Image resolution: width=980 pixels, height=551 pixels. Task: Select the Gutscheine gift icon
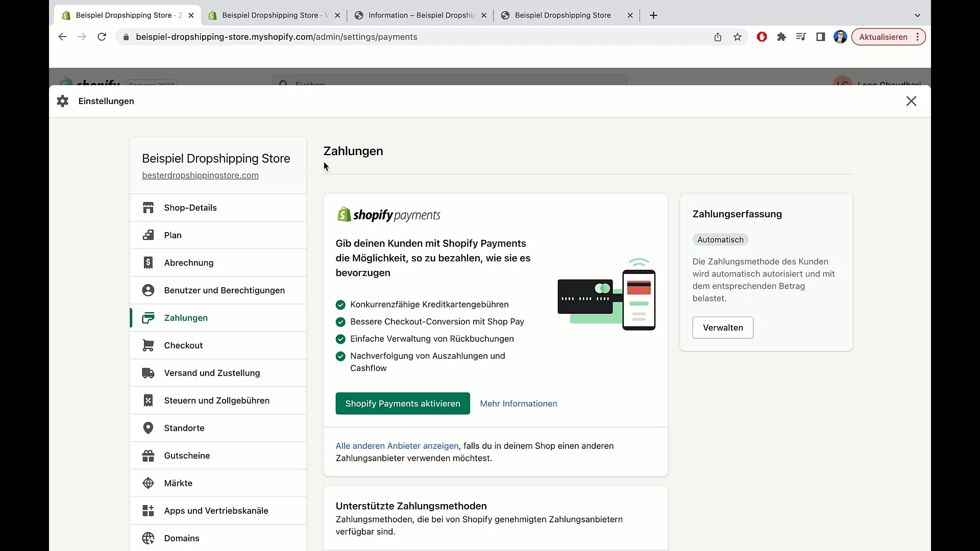(x=148, y=456)
